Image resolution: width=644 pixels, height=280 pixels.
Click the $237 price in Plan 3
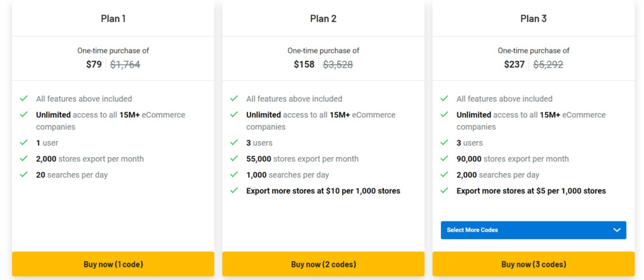coord(514,64)
